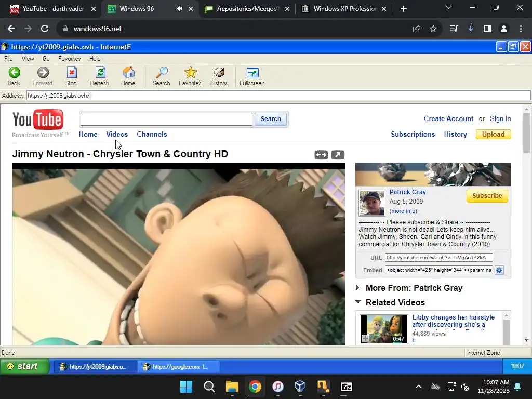Image resolution: width=532 pixels, height=399 pixels.
Task: Switch to https://google.com taskbar window
Action: tap(179, 367)
